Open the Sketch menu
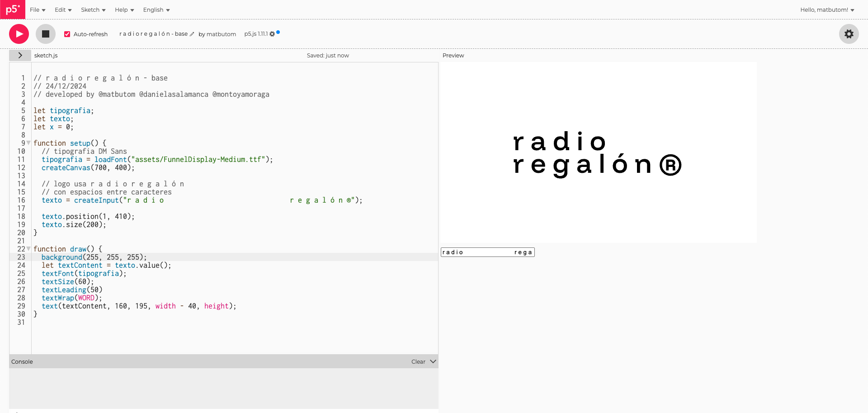The height and width of the screenshot is (413, 868). [x=93, y=9]
